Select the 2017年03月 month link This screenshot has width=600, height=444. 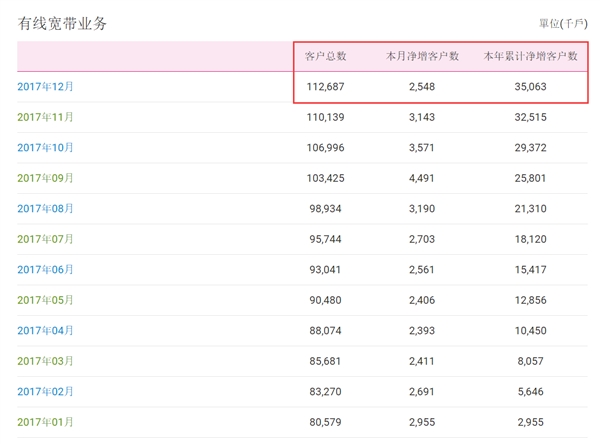coord(45,362)
